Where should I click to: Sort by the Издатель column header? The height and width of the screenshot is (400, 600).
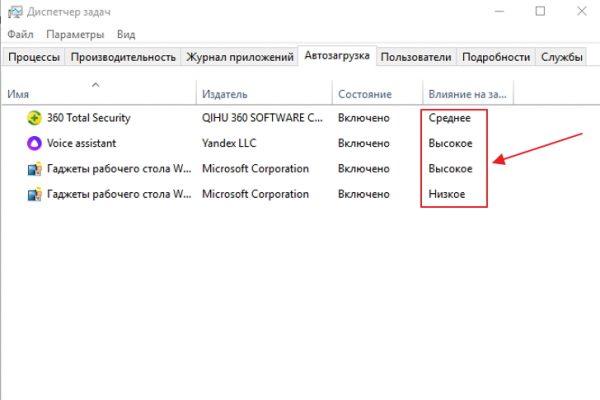[x=225, y=94]
